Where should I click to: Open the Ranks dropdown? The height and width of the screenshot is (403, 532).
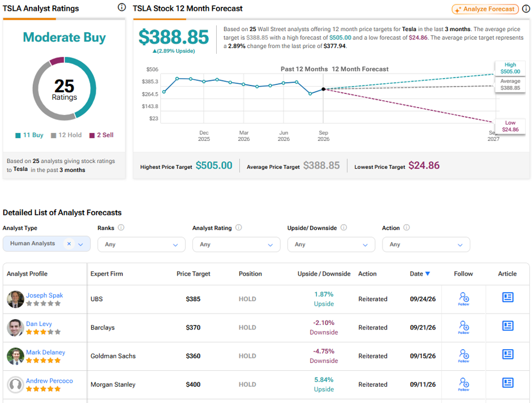(x=141, y=245)
